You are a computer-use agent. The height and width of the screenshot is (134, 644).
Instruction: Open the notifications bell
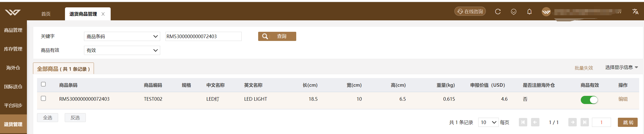pos(529,12)
